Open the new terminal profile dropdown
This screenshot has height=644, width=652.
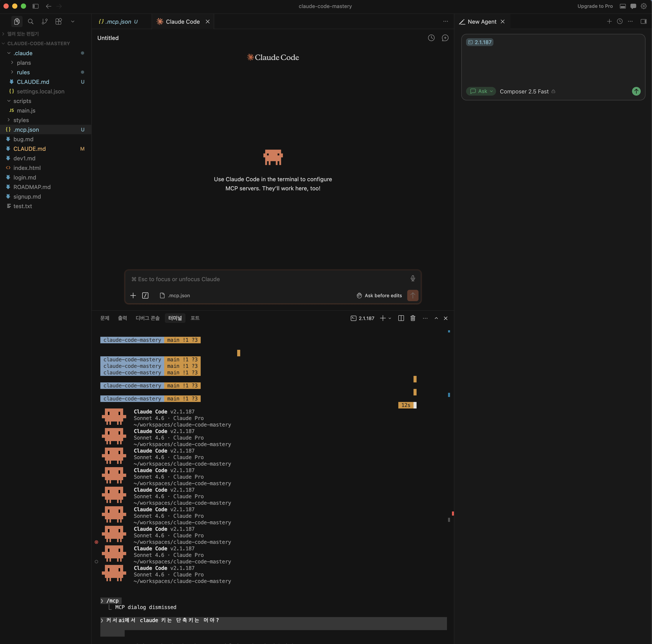click(390, 318)
